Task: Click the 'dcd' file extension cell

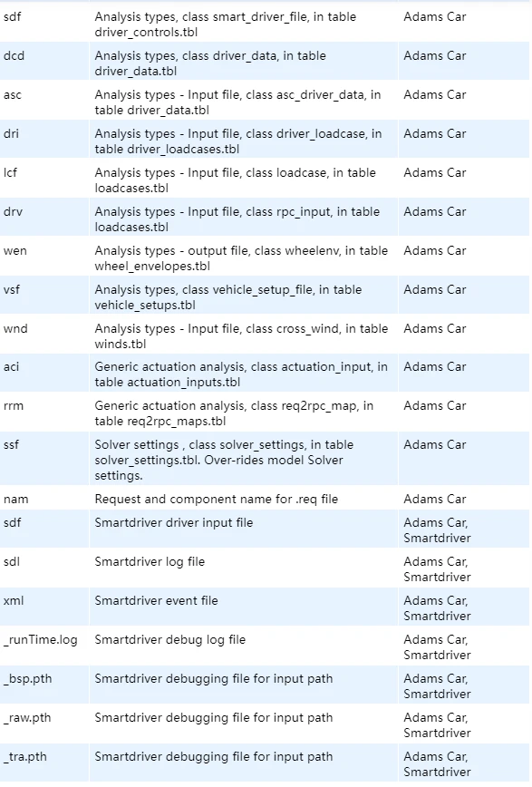Action: [14, 55]
